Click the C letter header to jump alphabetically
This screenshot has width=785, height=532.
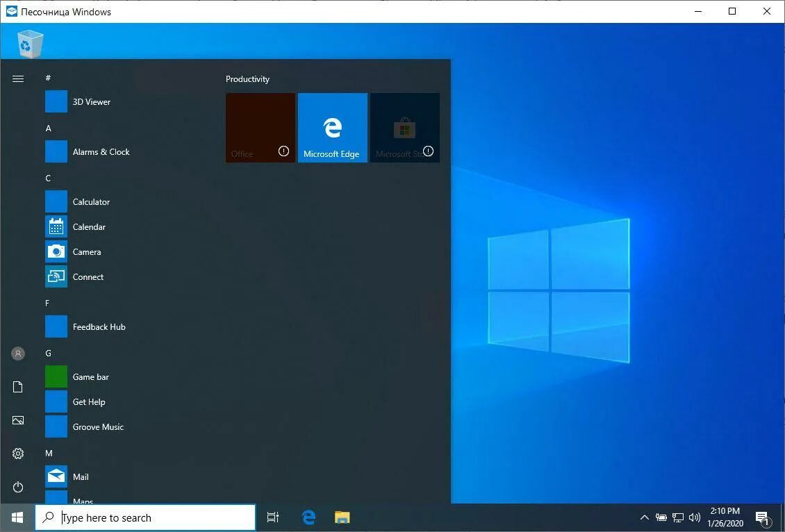[x=48, y=178]
